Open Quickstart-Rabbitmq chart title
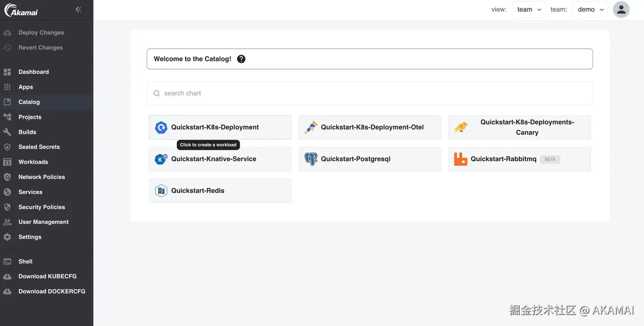The width and height of the screenshot is (644, 326). coord(504,159)
